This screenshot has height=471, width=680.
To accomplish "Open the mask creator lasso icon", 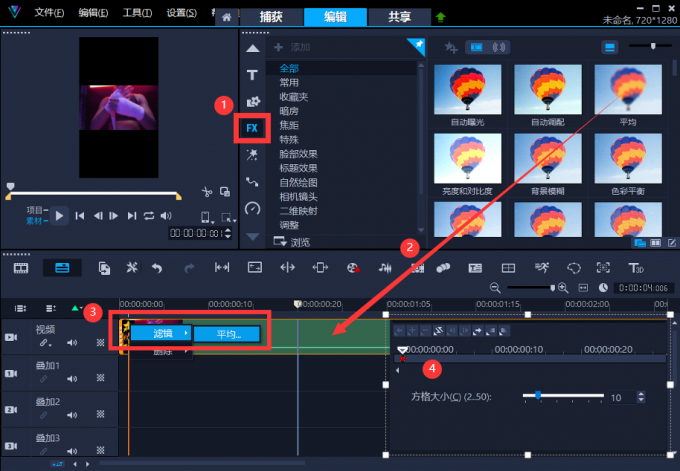I will [573, 268].
